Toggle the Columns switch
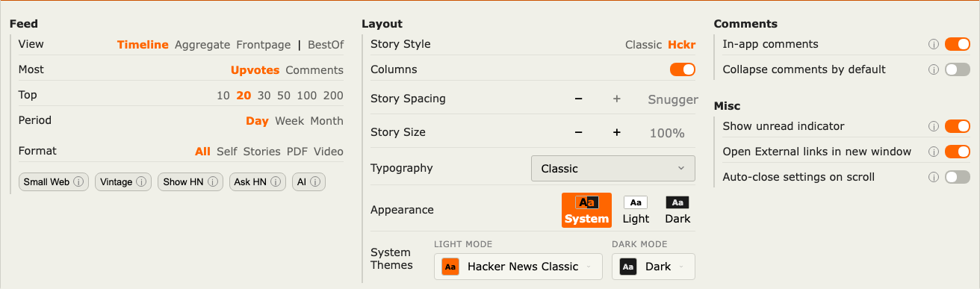The image size is (980, 289). [x=683, y=69]
